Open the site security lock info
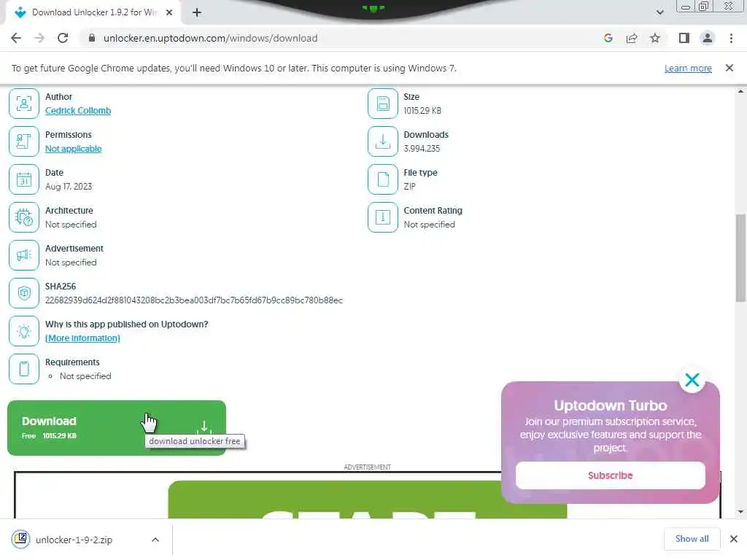The height and width of the screenshot is (560, 747). click(x=92, y=38)
